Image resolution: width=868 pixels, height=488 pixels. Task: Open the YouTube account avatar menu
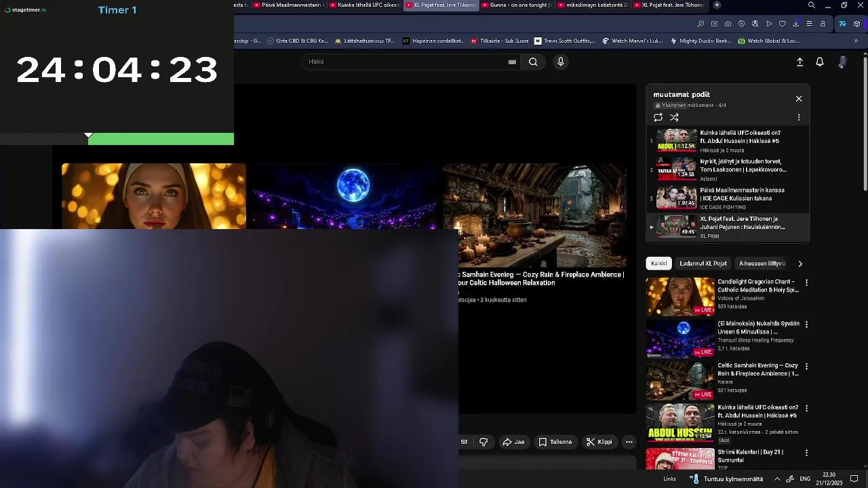pos(842,62)
